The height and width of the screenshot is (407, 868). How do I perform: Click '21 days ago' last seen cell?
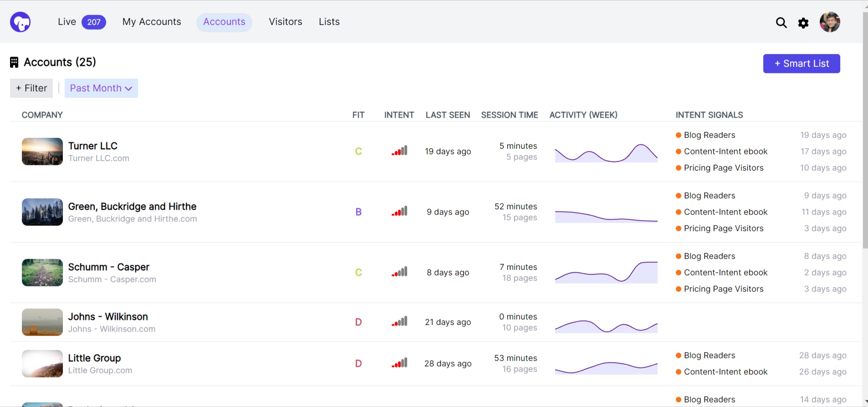[448, 322]
